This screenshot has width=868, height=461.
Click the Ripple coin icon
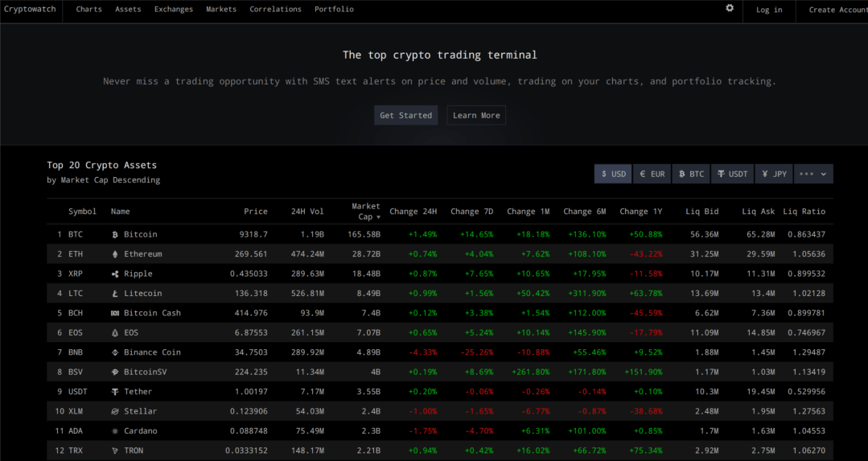(x=115, y=274)
